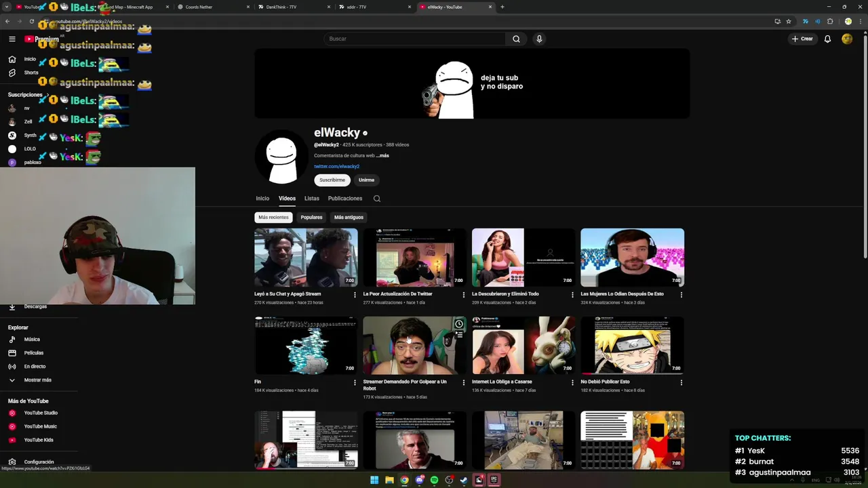Open La Peor Actualización De Twitter thumbnail
The width and height of the screenshot is (868, 488).
point(415,257)
